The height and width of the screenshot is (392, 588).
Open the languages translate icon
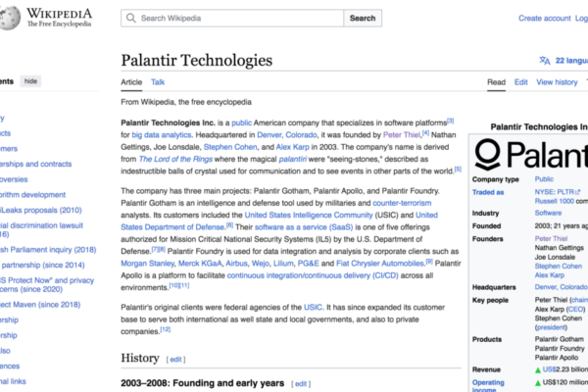pos(545,61)
